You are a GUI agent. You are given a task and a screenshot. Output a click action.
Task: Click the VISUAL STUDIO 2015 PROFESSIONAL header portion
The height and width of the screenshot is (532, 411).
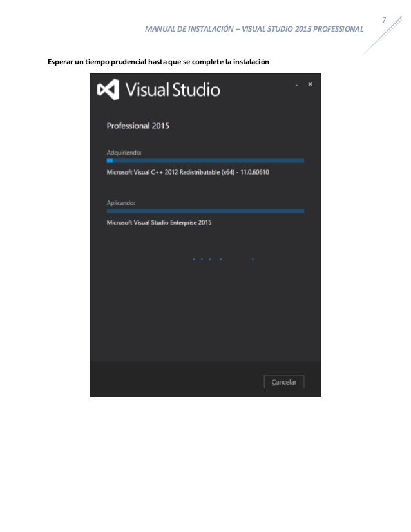pyautogui.click(x=302, y=29)
